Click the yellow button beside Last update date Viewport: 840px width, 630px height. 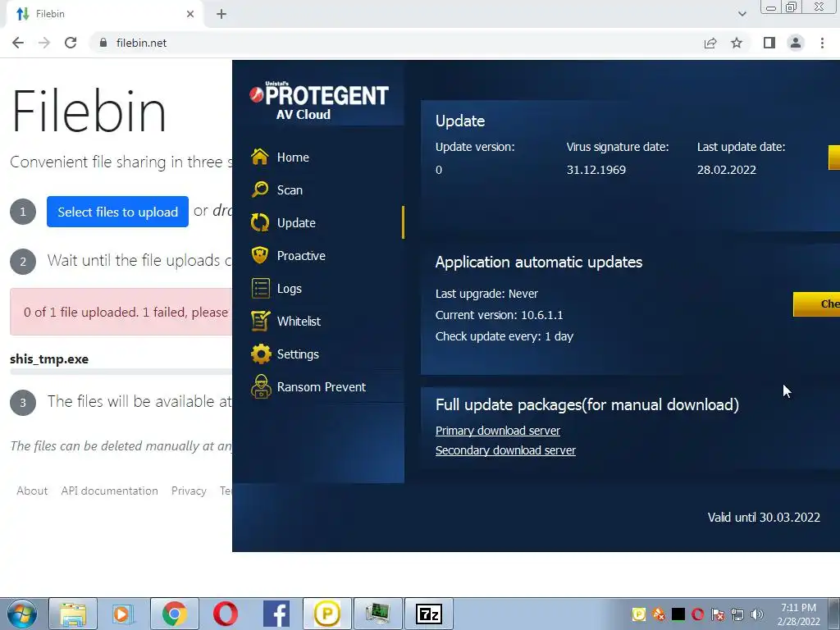pyautogui.click(x=834, y=157)
